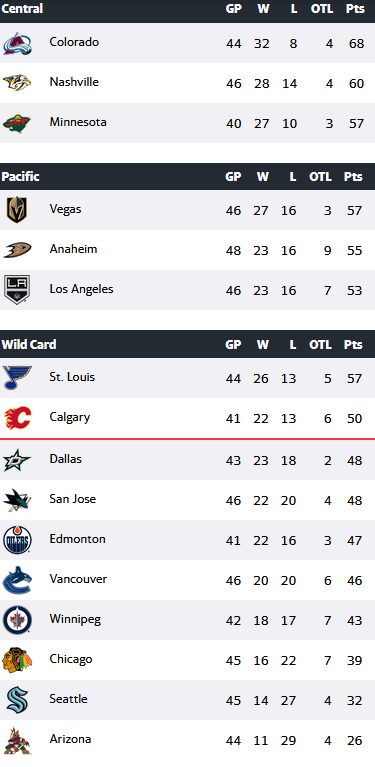375x767 pixels.
Task: Open the Anaheim Ducks logo
Action: (x=17, y=250)
